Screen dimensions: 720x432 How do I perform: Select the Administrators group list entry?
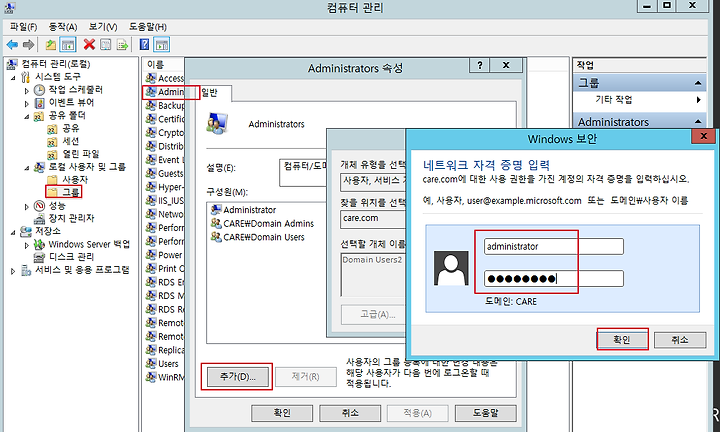click(165, 92)
